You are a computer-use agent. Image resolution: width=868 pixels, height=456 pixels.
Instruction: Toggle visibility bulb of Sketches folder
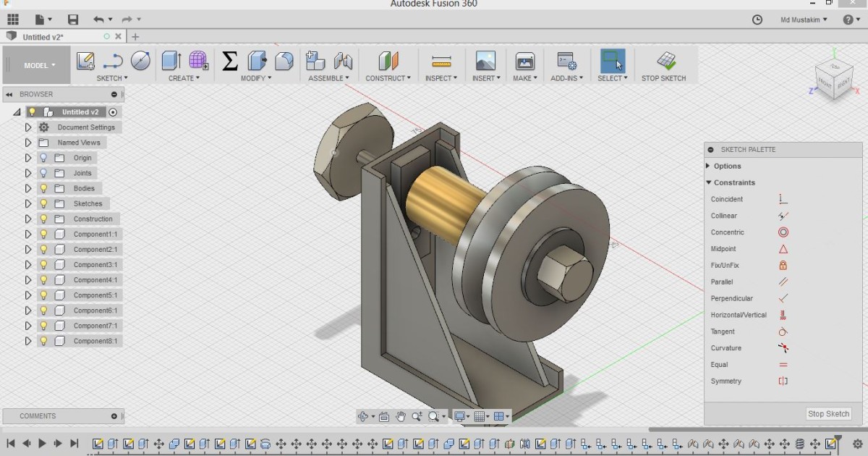click(x=43, y=203)
